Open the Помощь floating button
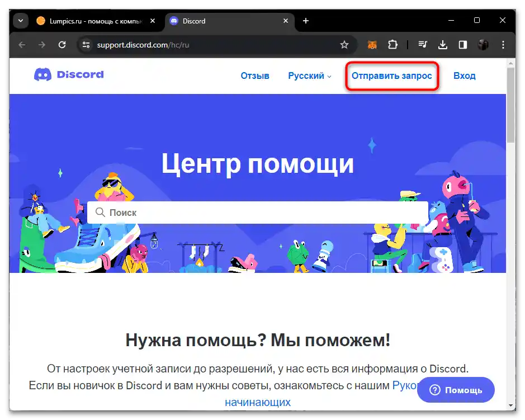The height and width of the screenshot is (420, 525). [456, 390]
